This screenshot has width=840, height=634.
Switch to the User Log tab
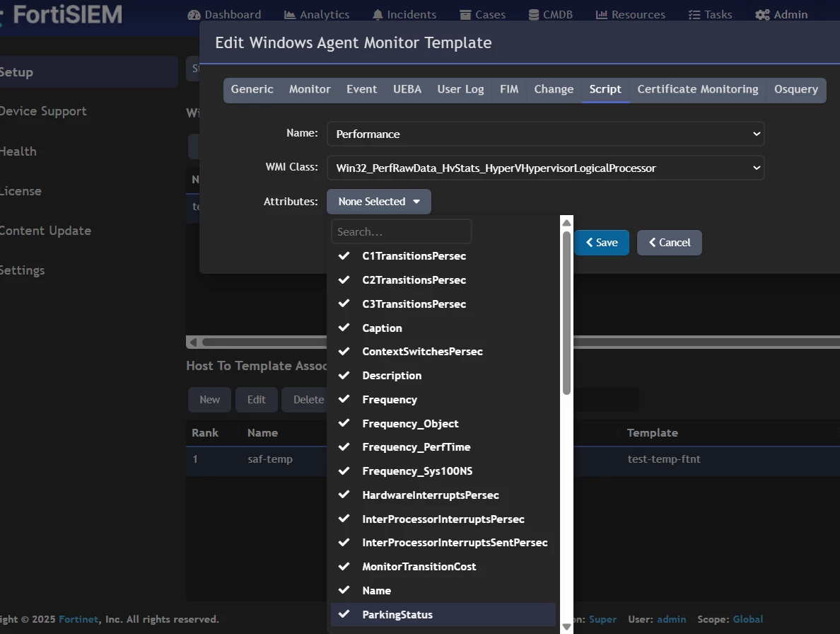461,89
